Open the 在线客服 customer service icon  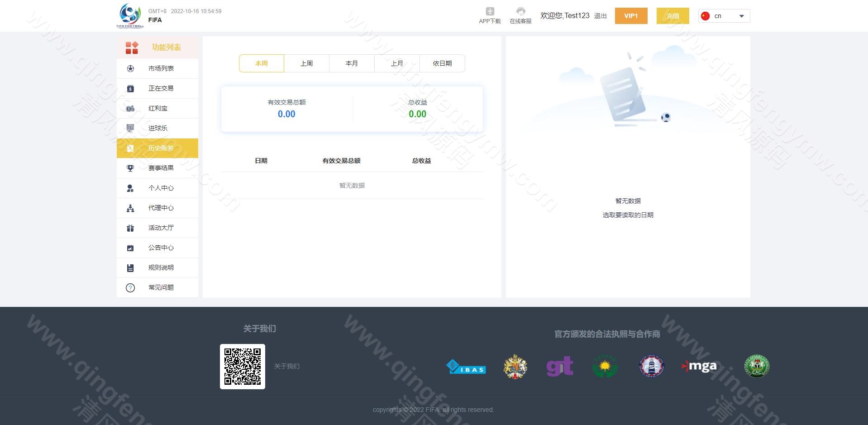point(520,11)
